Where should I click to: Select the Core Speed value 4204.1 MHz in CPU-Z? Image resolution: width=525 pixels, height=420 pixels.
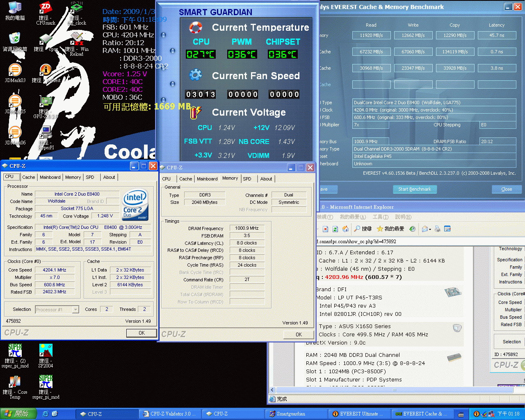point(54,270)
